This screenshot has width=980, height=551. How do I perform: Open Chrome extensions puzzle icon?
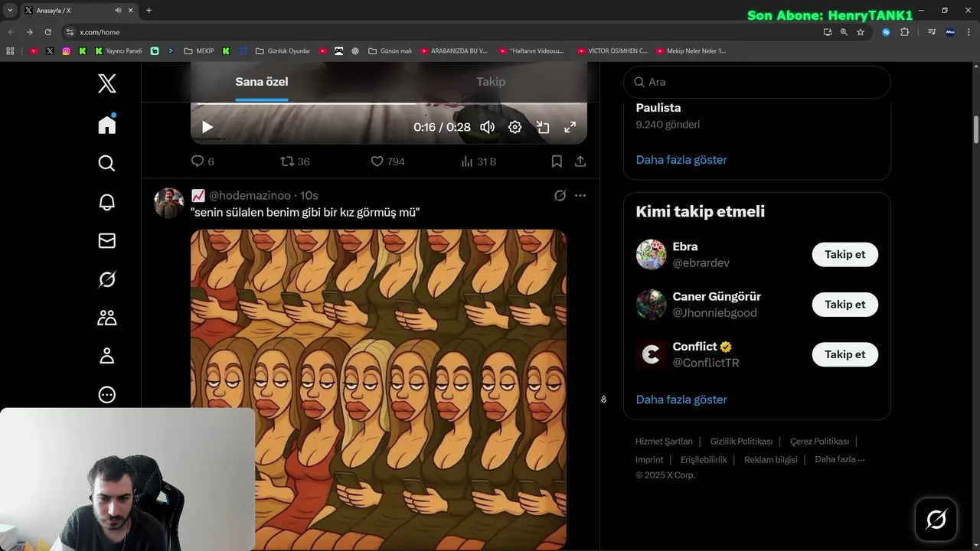[904, 32]
